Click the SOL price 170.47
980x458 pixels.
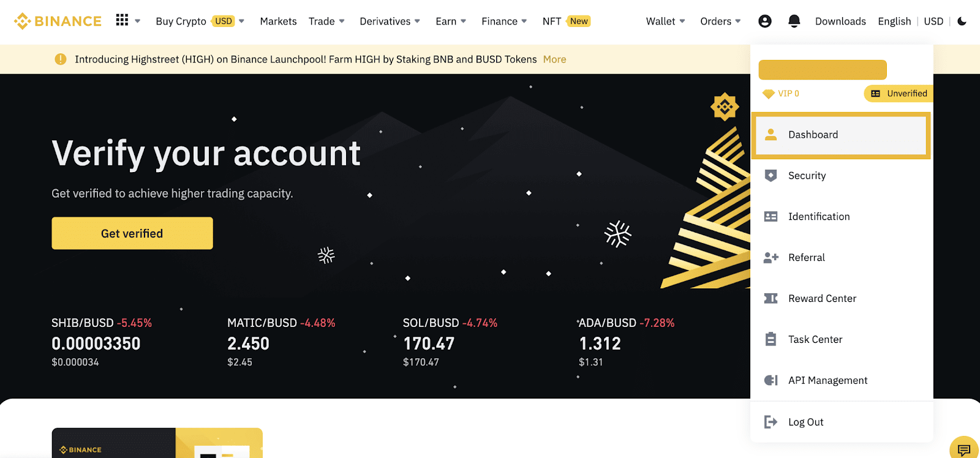click(429, 343)
